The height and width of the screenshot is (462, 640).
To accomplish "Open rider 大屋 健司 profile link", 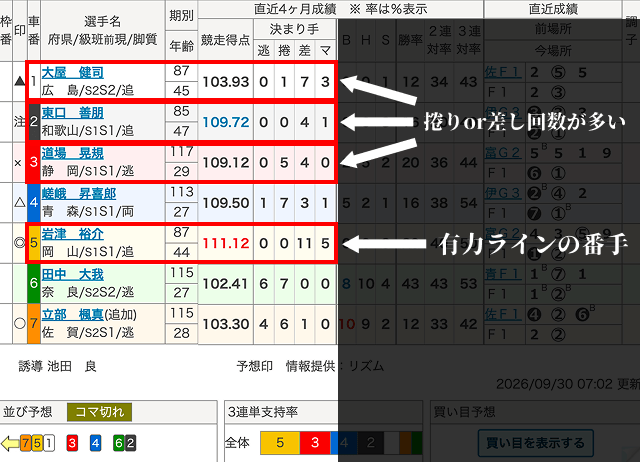I will click(x=73, y=73).
